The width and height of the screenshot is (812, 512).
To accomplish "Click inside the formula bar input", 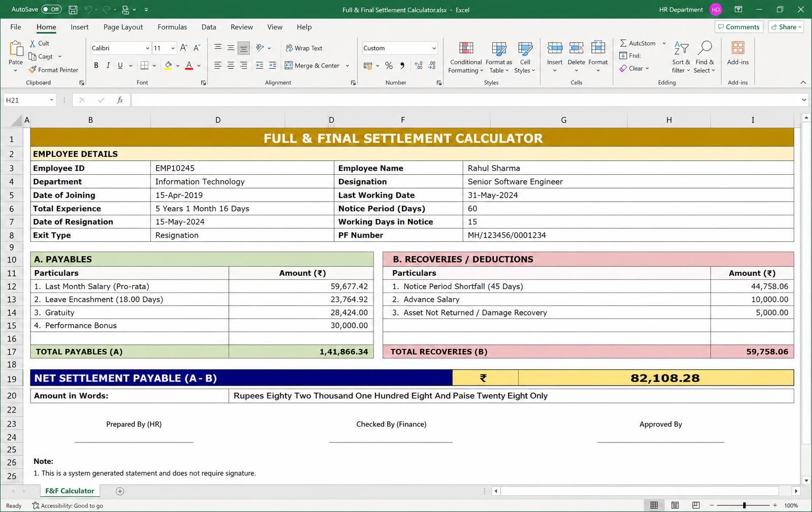I will [465, 100].
